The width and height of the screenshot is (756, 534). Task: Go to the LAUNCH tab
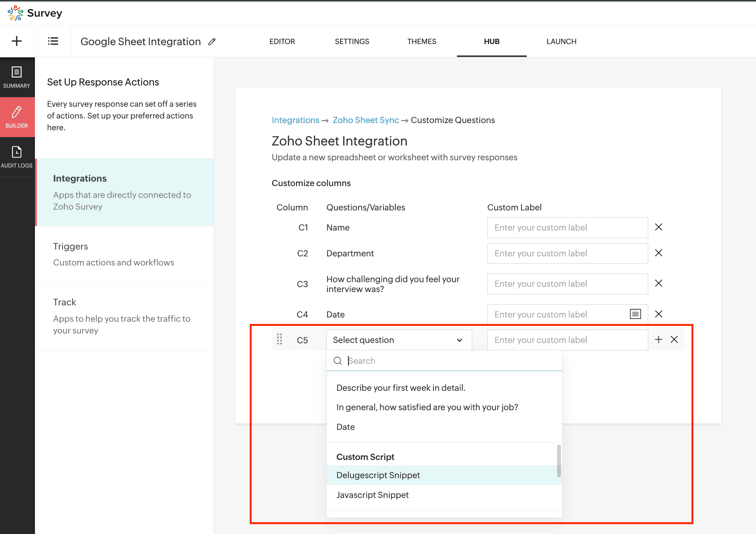pyautogui.click(x=561, y=41)
